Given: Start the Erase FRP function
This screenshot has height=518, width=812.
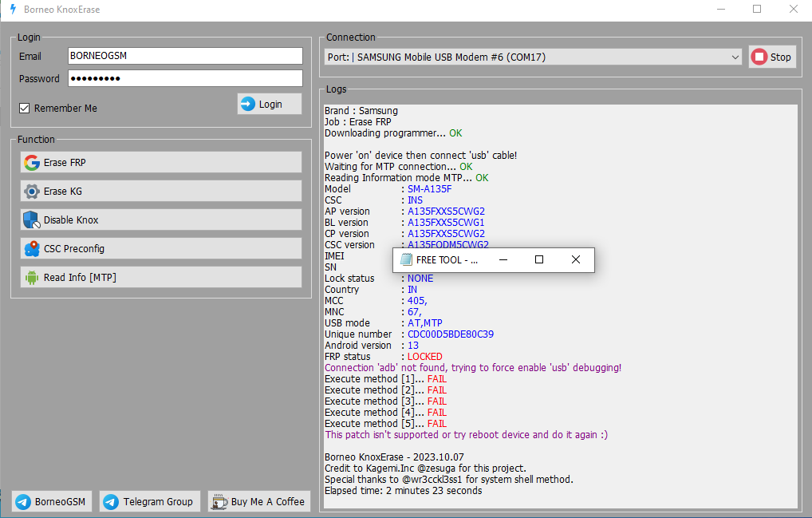Looking at the screenshot, I should [161, 162].
